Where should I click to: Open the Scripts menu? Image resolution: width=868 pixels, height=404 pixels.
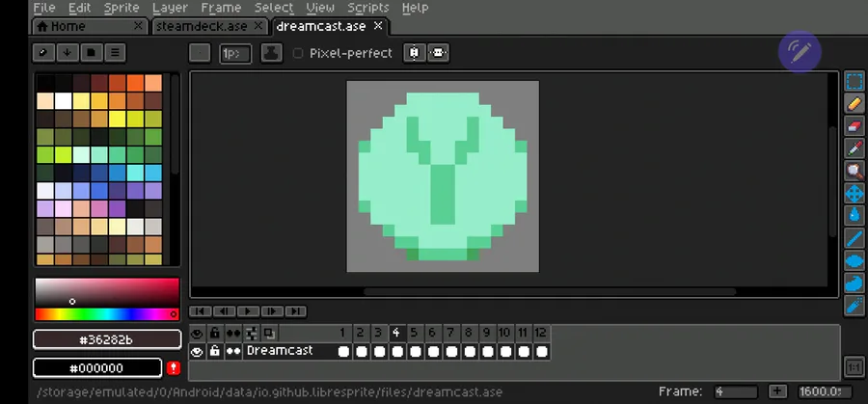(x=368, y=8)
